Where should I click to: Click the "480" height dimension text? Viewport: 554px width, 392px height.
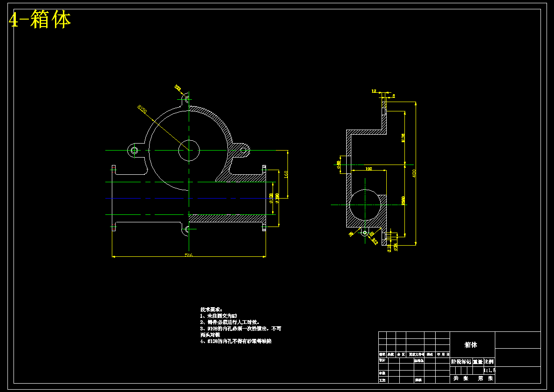414,173
